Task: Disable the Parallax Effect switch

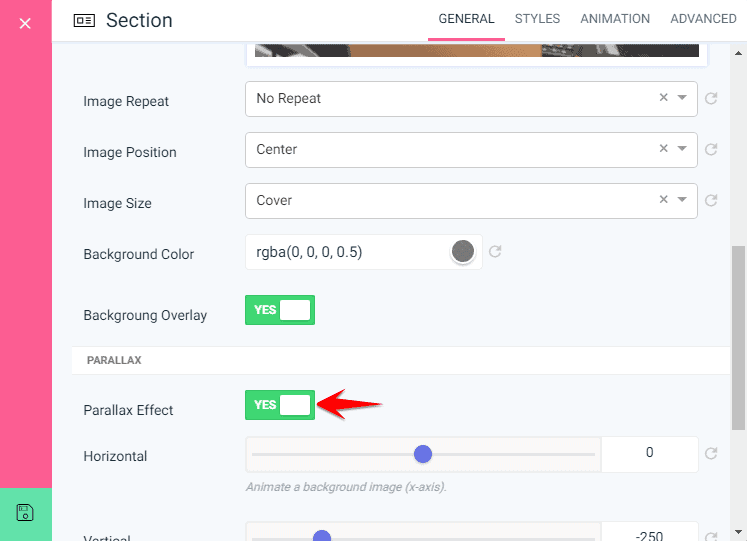Action: point(280,405)
